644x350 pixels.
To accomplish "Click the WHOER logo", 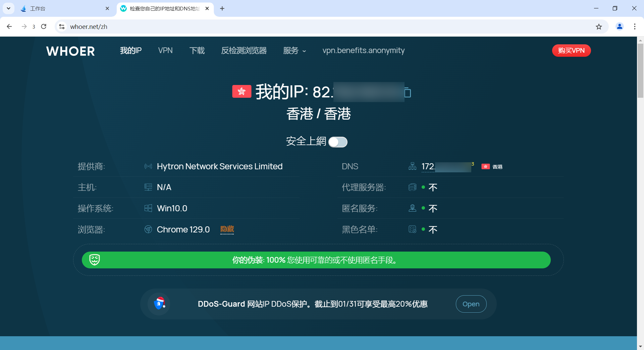I will point(70,51).
